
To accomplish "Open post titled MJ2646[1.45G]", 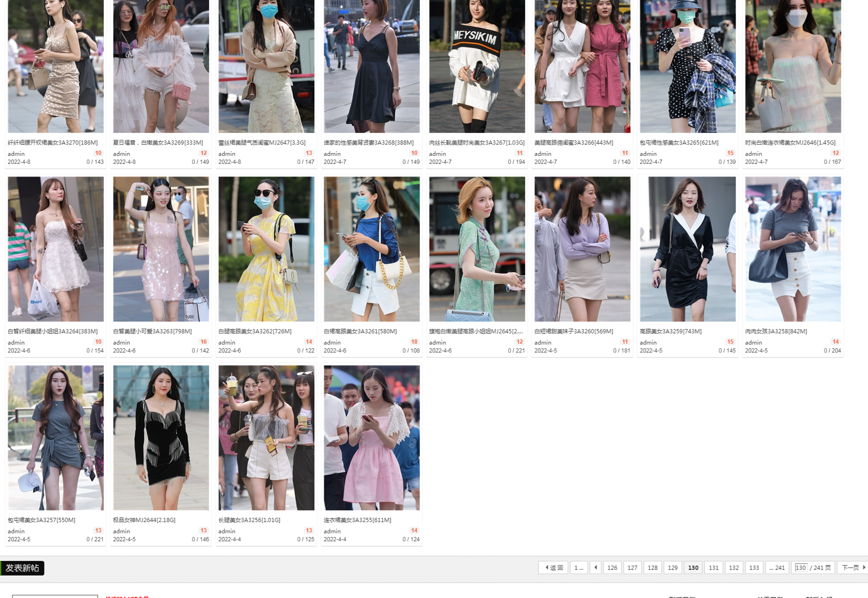I will [x=790, y=142].
